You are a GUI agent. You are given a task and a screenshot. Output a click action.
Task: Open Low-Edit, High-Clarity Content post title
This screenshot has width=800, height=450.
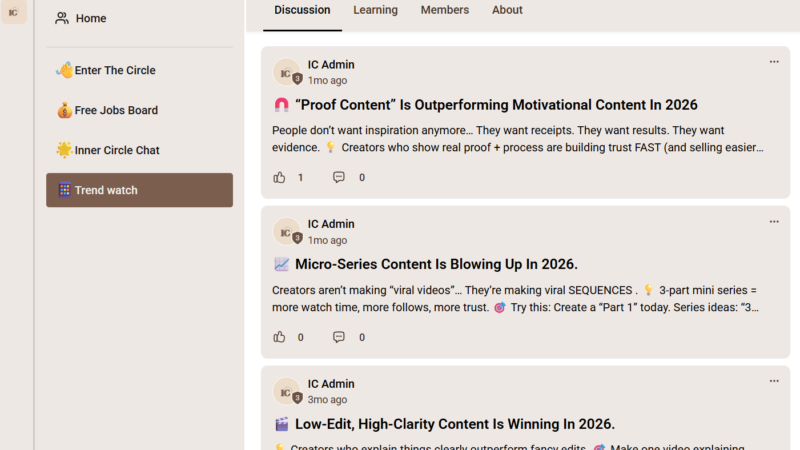tap(455, 424)
